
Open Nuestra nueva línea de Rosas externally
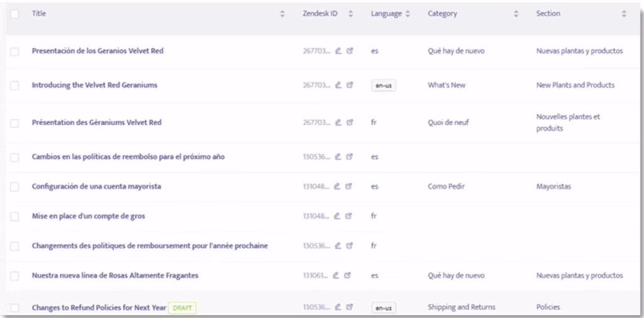click(347, 276)
